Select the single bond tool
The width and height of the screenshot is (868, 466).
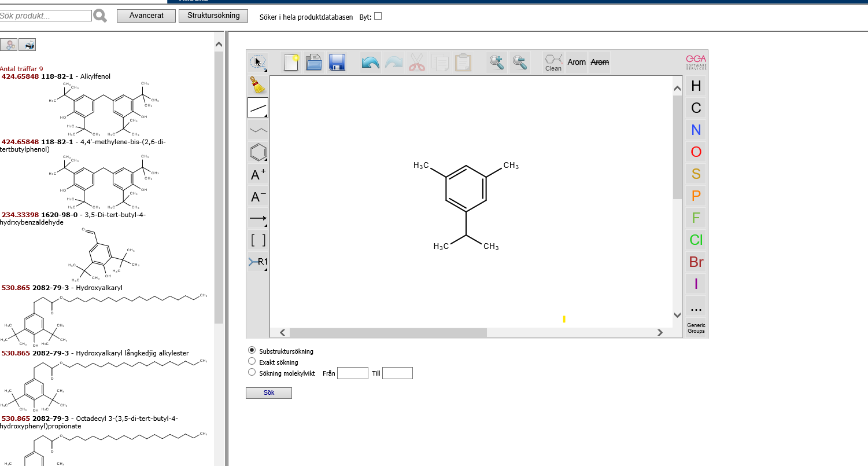[258, 108]
